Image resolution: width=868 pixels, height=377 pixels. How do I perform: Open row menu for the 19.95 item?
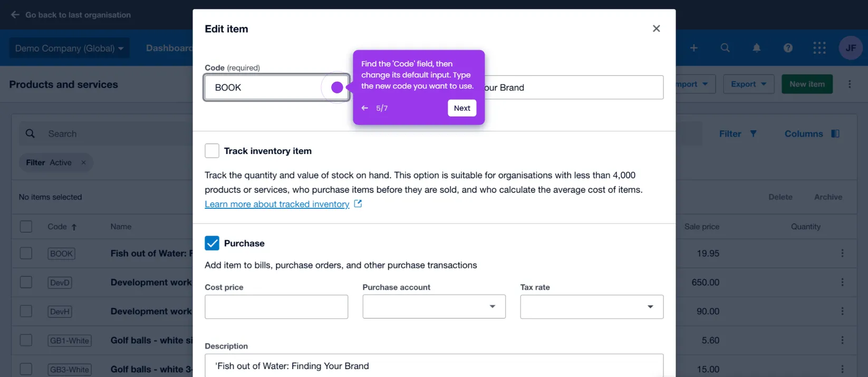point(842,254)
